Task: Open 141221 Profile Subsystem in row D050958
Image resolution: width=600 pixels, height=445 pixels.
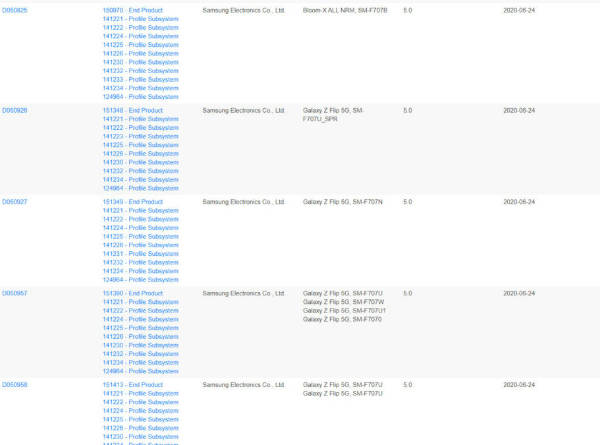Action: pos(140,393)
